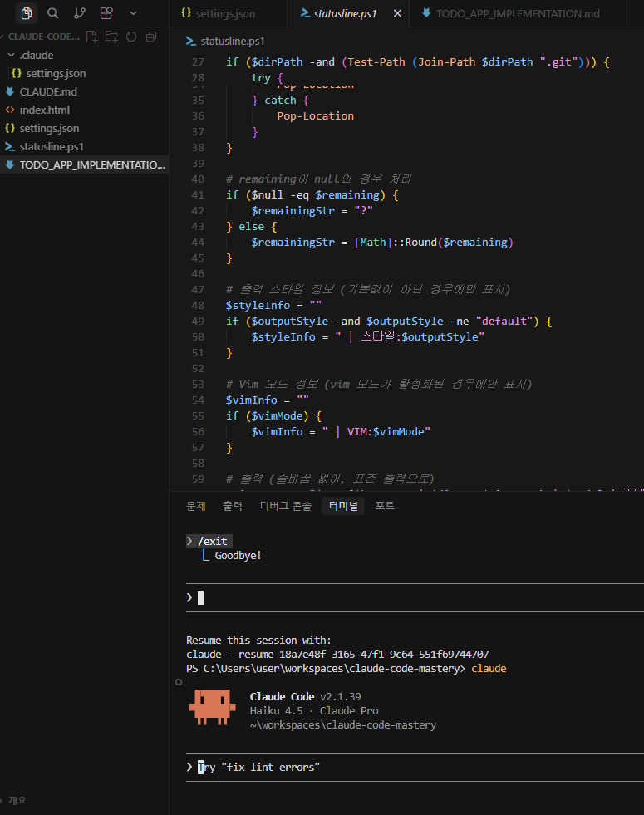Open the 출력 (Output) panel tab

(x=233, y=506)
